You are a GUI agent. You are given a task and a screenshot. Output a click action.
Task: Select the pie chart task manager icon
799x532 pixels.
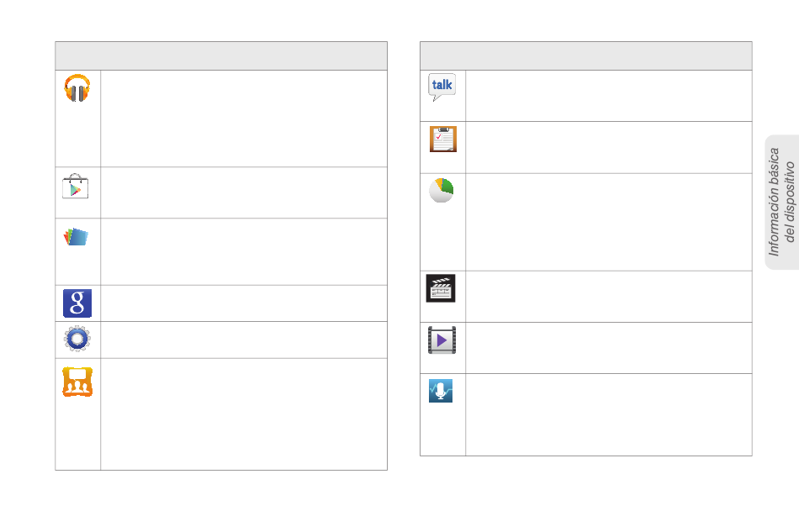(x=442, y=191)
